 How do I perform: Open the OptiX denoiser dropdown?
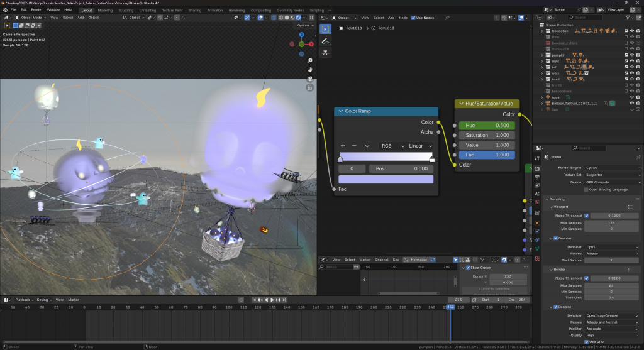click(x=613, y=247)
